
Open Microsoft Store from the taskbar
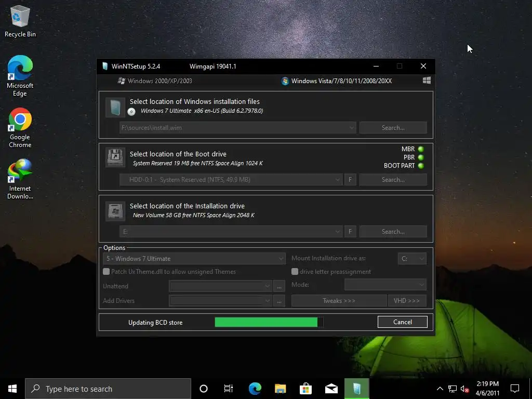[305, 389]
